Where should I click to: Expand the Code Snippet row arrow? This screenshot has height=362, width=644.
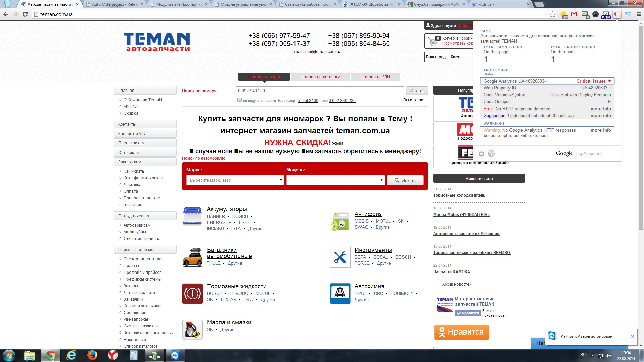(x=609, y=102)
